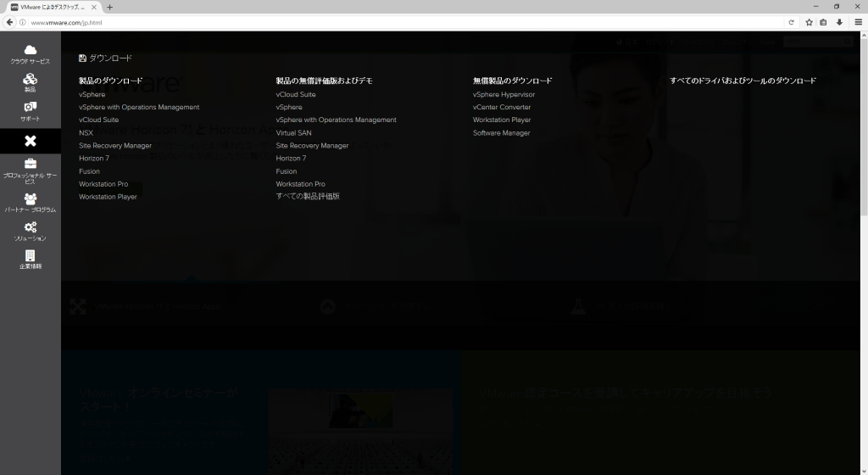Open the Virtual SAN trial link
Screen dimensions: 868x475
pos(293,133)
